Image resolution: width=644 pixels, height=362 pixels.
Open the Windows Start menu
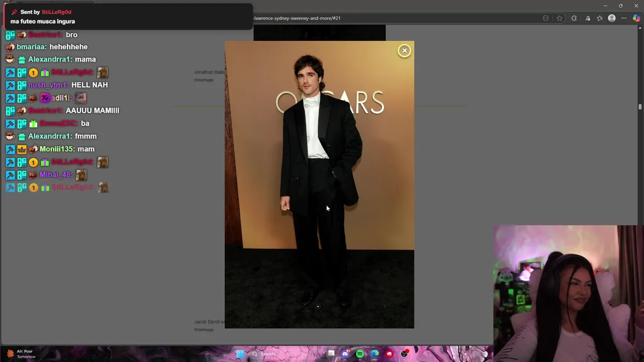click(x=240, y=354)
